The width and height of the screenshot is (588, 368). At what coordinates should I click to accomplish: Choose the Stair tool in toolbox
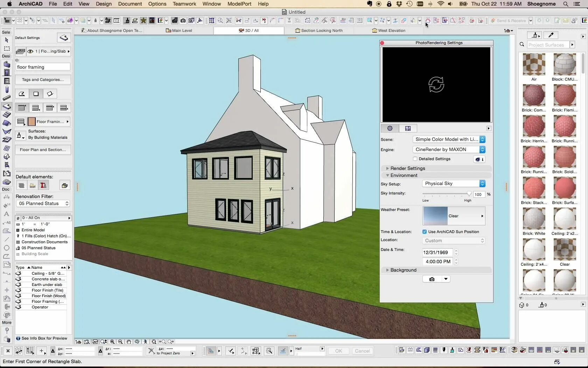(7, 115)
